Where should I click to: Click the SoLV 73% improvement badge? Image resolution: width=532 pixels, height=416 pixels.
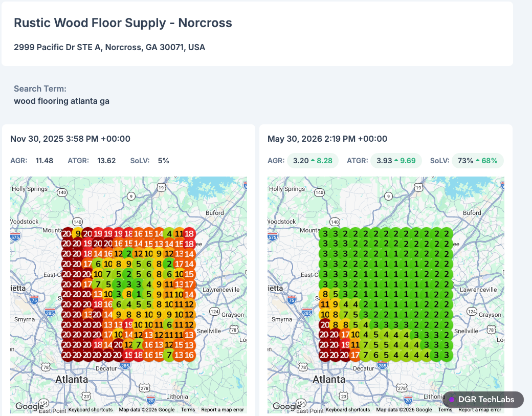tap(477, 161)
